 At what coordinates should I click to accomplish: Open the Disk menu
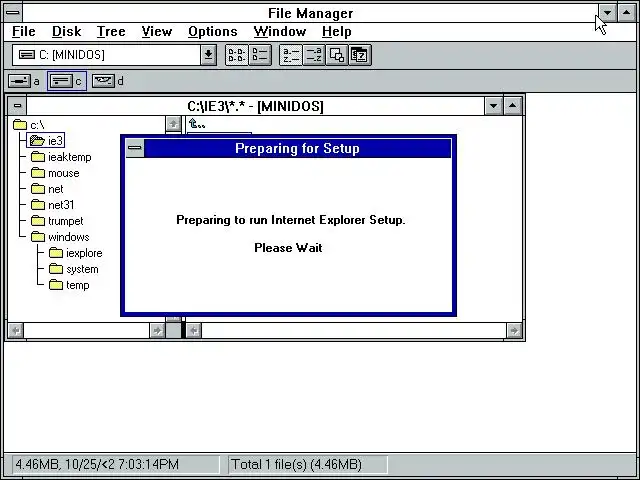click(x=67, y=31)
